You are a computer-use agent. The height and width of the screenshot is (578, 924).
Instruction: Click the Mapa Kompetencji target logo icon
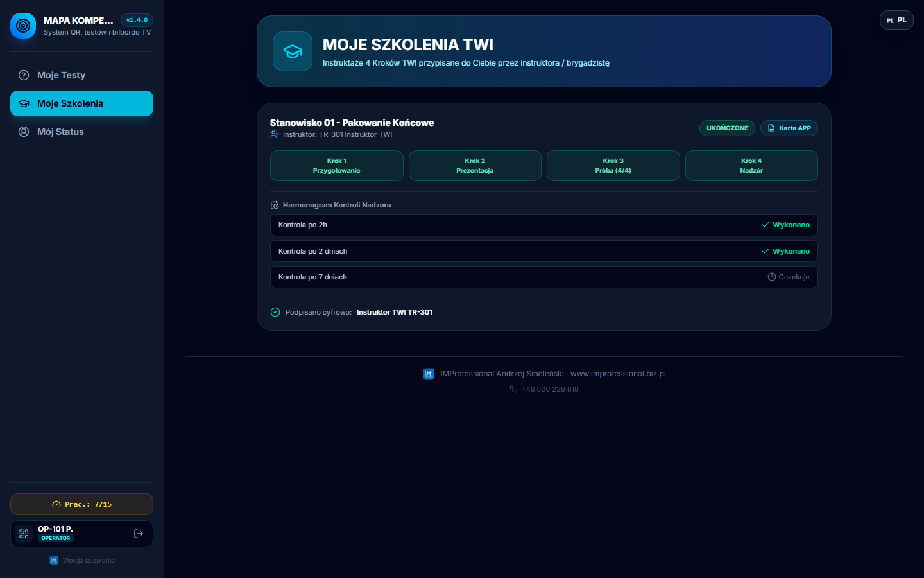[x=23, y=26]
